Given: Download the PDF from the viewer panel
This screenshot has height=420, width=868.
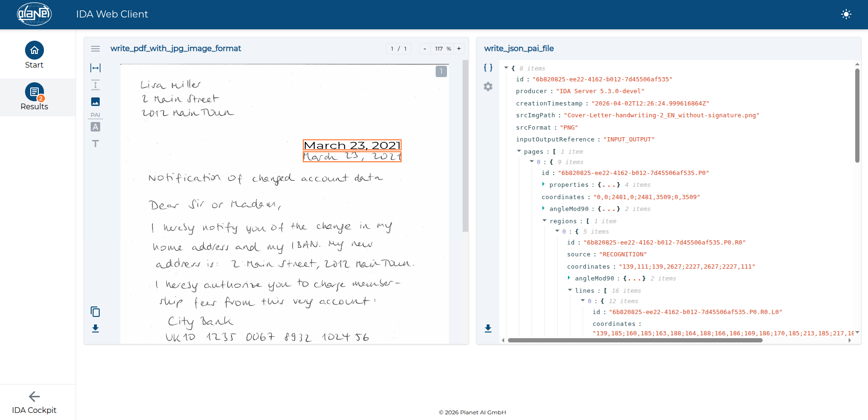Looking at the screenshot, I should (95, 328).
